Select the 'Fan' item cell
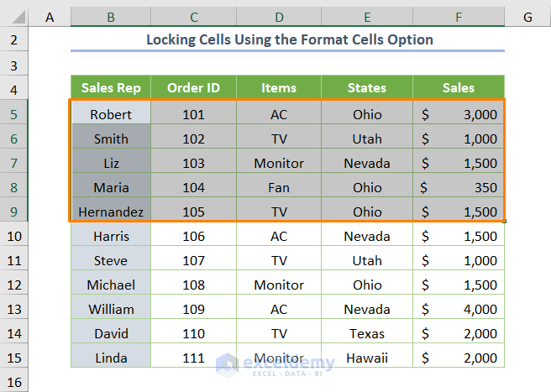This screenshot has width=551, height=392. point(279,188)
